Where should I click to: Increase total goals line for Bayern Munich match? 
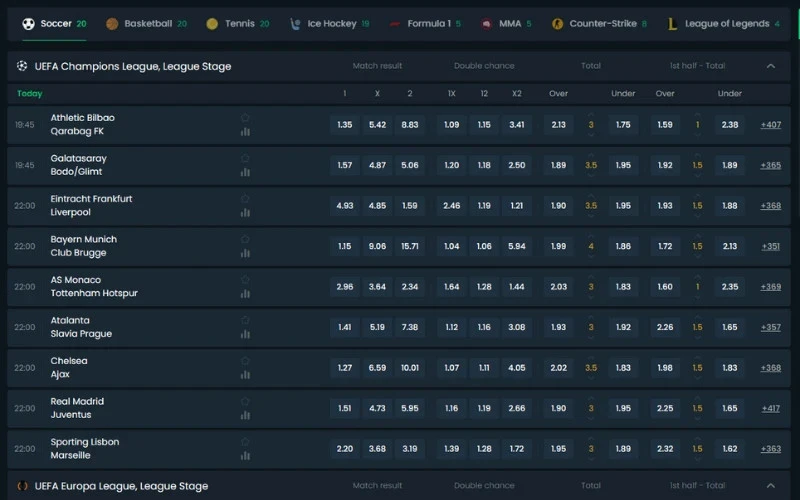coord(591,236)
